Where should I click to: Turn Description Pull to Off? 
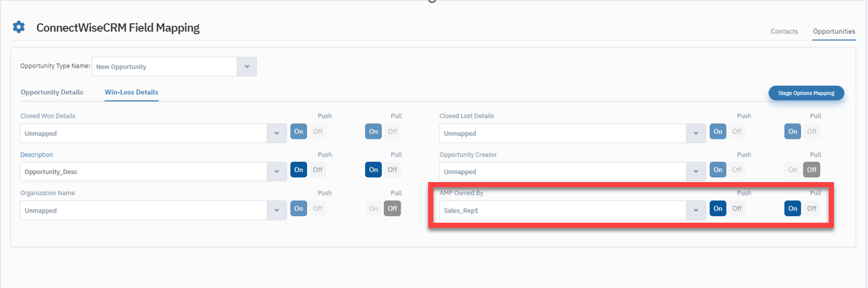click(x=392, y=170)
